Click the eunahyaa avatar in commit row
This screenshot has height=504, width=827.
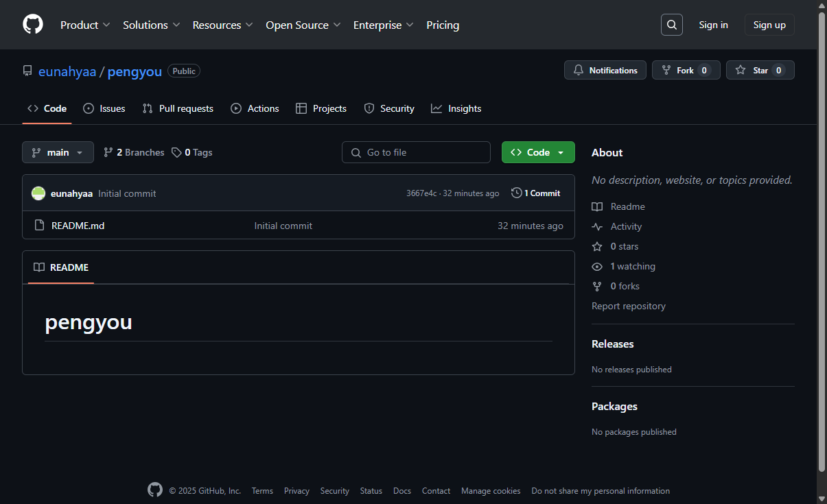(x=38, y=193)
